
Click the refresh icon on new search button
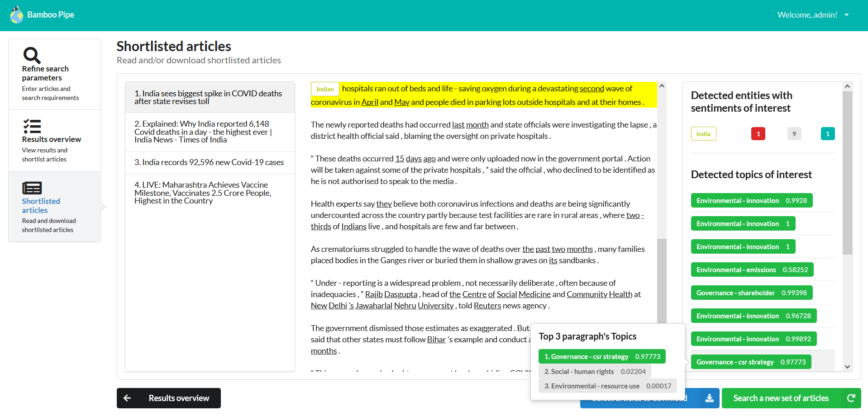pos(851,398)
